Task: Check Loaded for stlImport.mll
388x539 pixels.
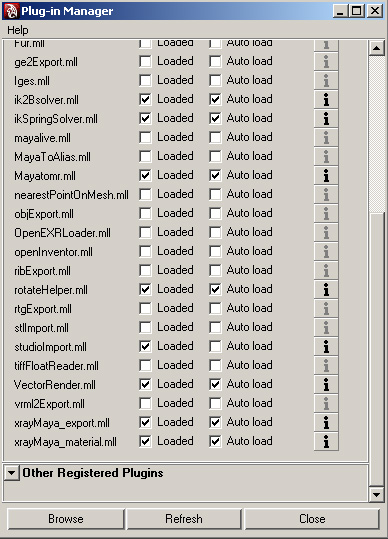Action: [x=145, y=328]
